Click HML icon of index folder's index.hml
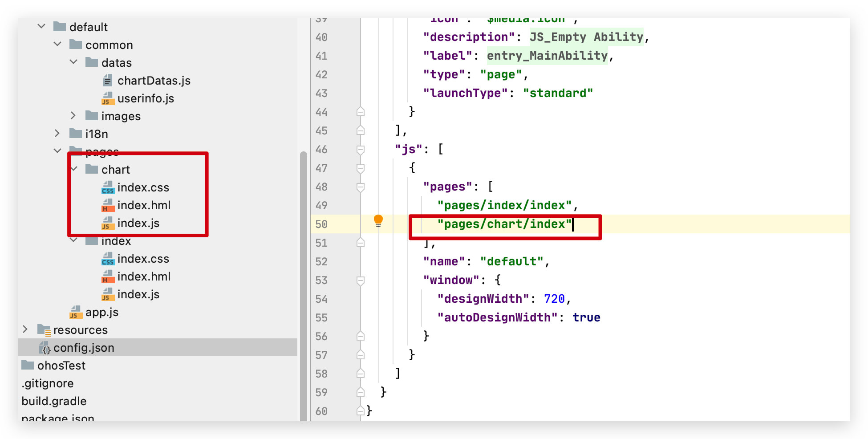This screenshot has height=439, width=868. [108, 276]
